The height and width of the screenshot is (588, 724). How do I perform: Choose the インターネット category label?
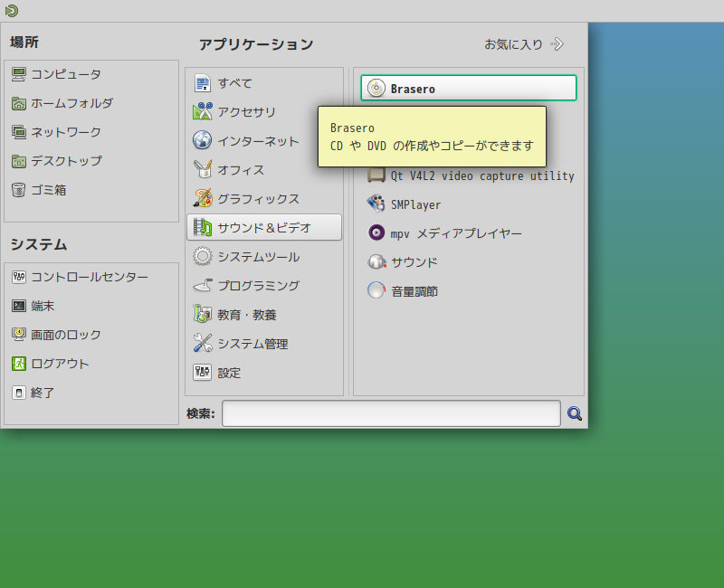(x=258, y=141)
